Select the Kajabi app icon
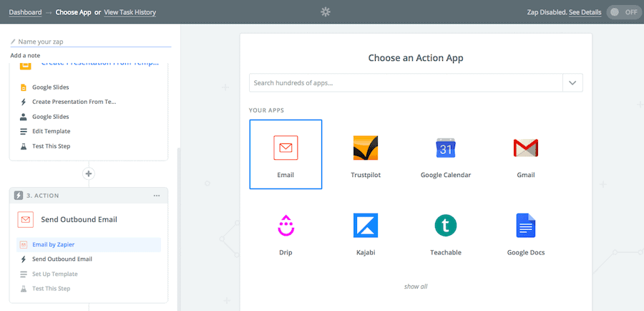 pyautogui.click(x=366, y=226)
